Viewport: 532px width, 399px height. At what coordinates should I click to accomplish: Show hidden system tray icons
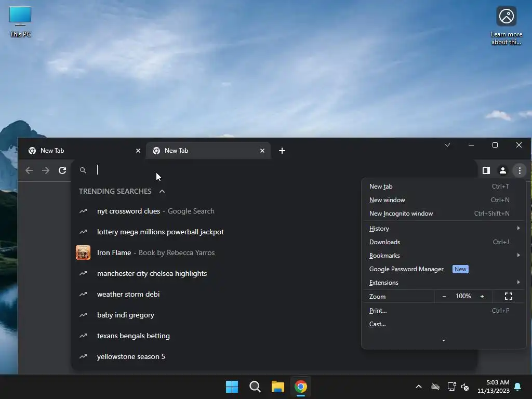[419, 387]
